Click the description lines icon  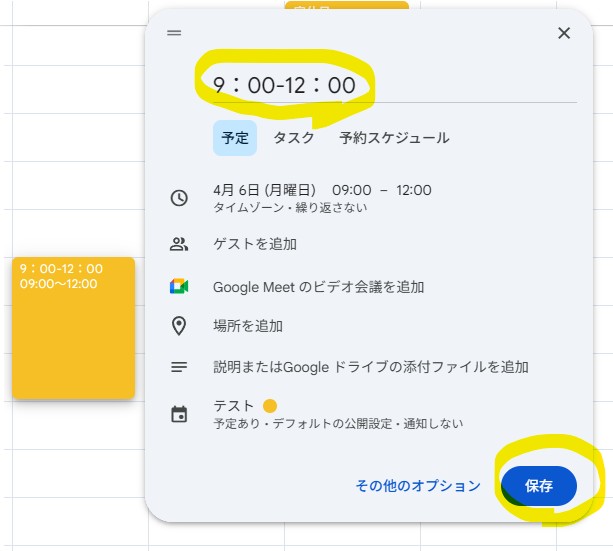(179, 367)
